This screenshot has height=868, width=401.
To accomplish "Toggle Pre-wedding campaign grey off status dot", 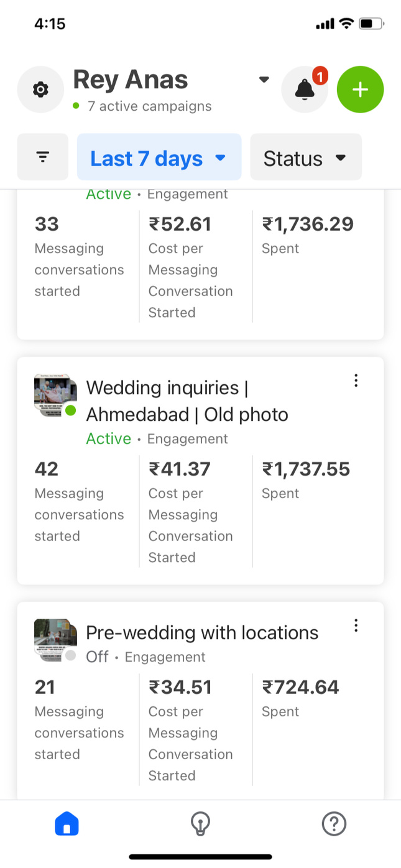I will [71, 655].
